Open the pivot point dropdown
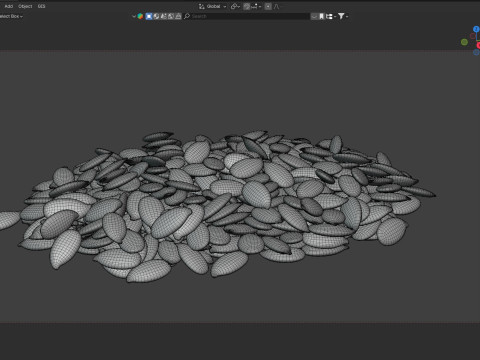480x360 pixels. click(x=235, y=6)
